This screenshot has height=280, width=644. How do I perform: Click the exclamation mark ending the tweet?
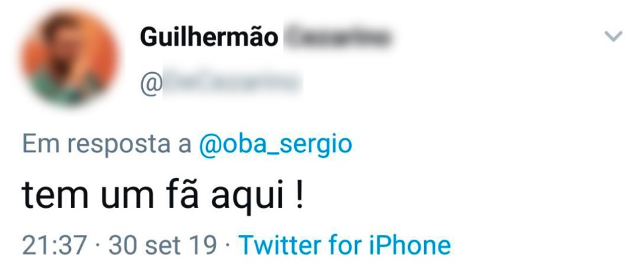(x=299, y=194)
